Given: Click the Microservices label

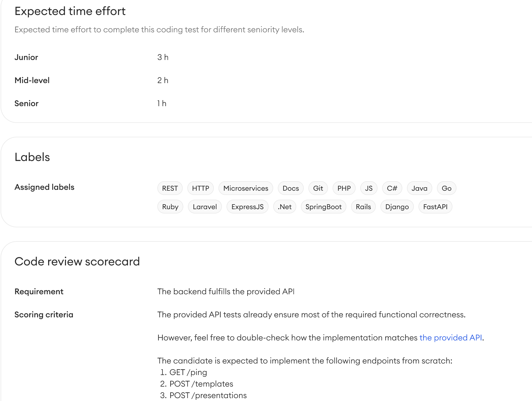Looking at the screenshot, I should point(246,188).
